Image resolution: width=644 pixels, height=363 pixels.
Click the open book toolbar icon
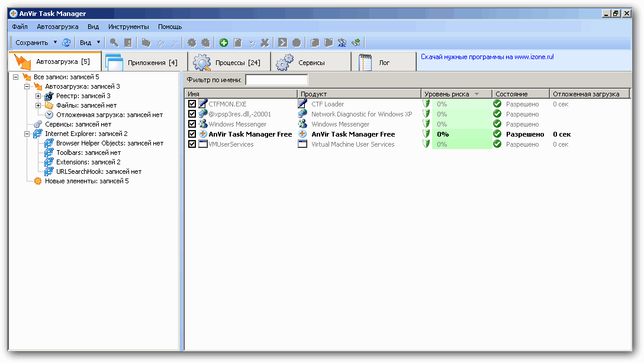click(329, 42)
